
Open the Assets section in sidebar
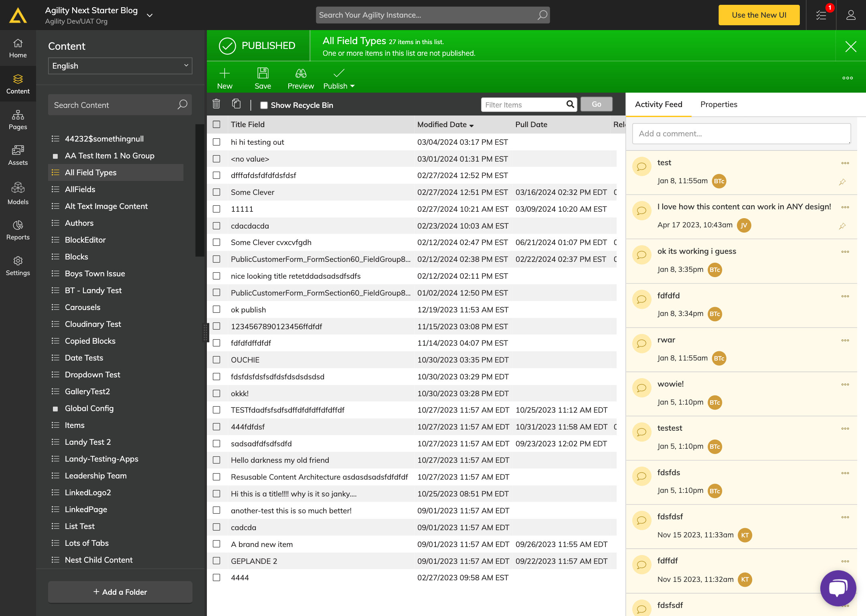click(18, 155)
